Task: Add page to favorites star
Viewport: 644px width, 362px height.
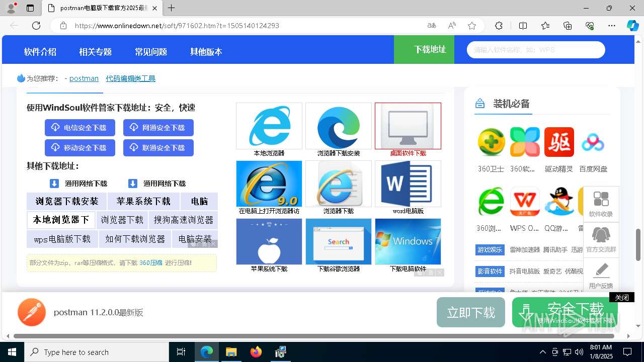Action: [472, 26]
